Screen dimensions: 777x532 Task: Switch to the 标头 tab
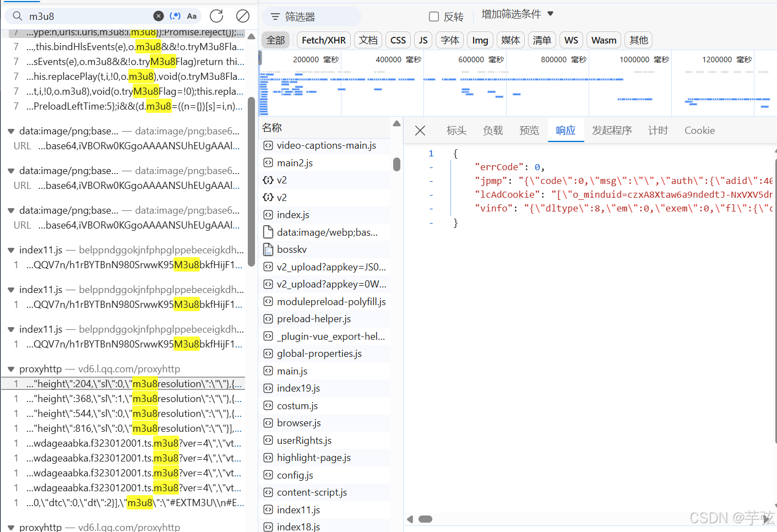click(x=456, y=130)
